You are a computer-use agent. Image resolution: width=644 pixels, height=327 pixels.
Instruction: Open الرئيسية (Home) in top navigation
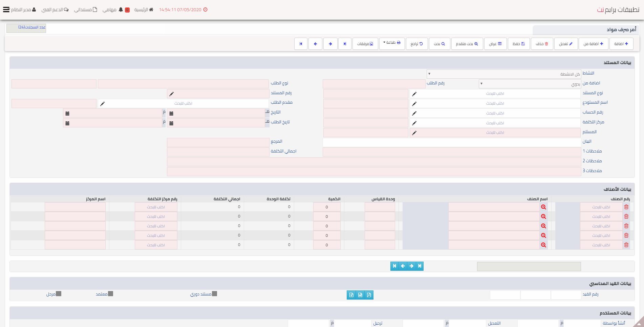[x=144, y=9]
